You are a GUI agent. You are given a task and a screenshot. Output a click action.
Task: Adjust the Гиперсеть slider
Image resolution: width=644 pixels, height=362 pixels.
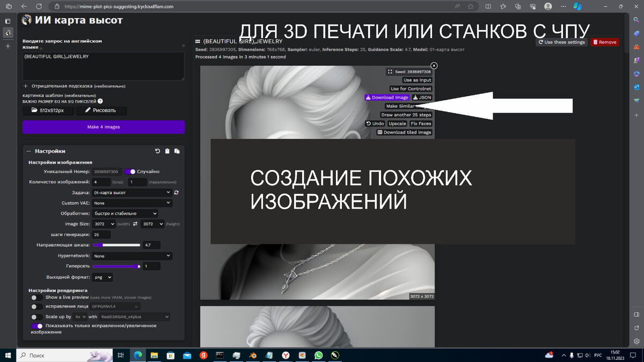click(118, 267)
